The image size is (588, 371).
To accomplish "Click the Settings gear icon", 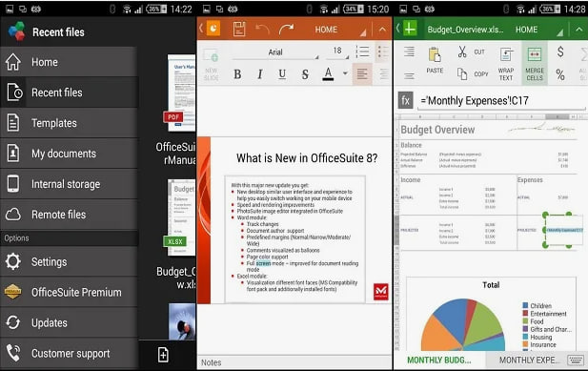I will [13, 261].
